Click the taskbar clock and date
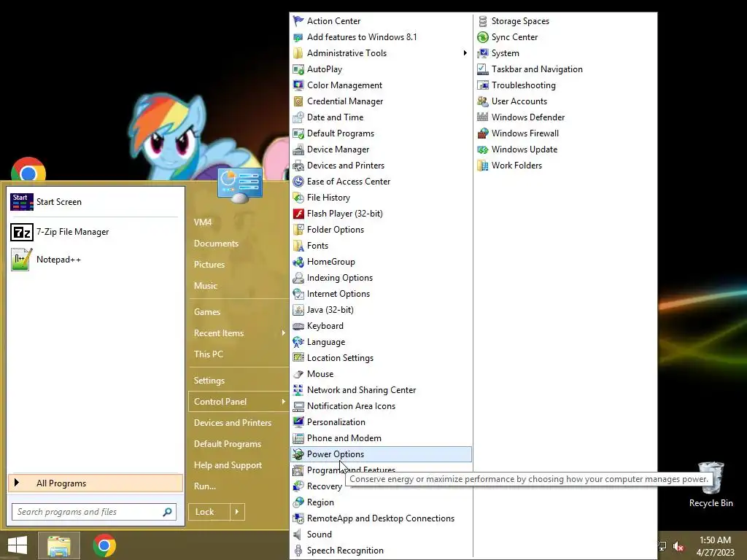Screen dimensions: 747x560 point(715,546)
